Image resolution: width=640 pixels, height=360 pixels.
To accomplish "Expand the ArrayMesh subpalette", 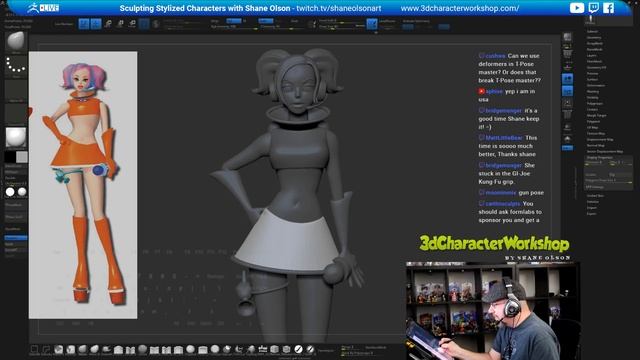I will click(x=595, y=43).
